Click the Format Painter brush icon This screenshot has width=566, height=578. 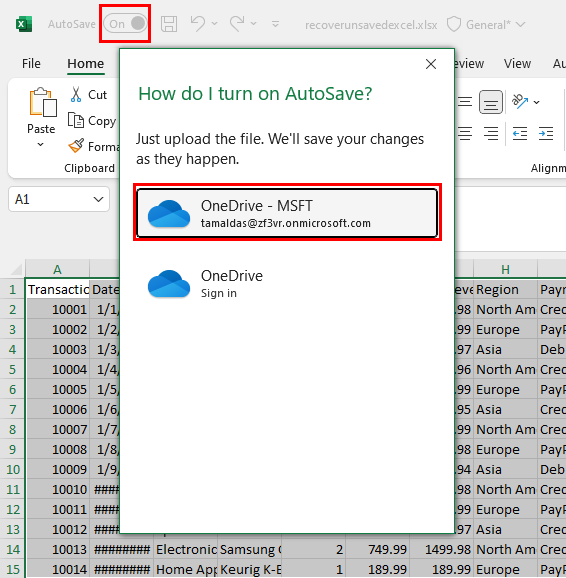click(76, 146)
